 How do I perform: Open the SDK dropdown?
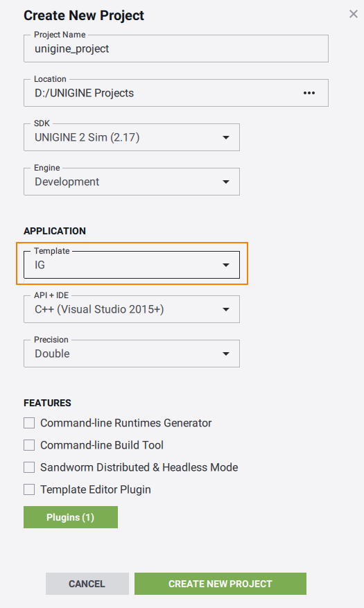point(132,138)
